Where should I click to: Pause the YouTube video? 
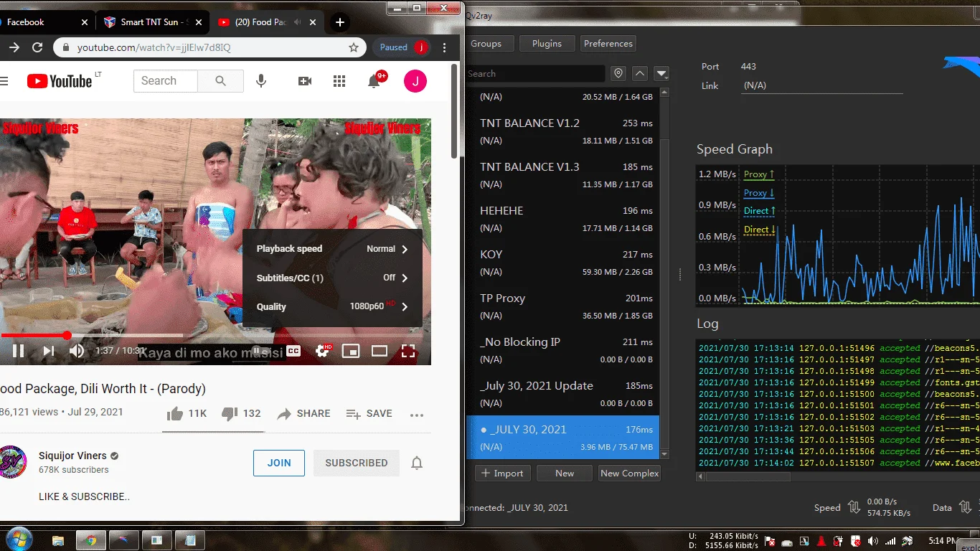[x=19, y=351]
